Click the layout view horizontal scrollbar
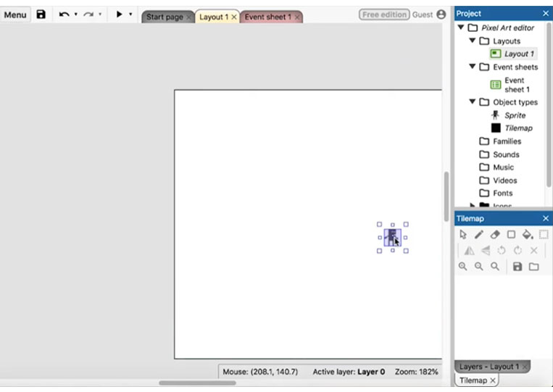This screenshot has height=392, width=553. (x=197, y=383)
